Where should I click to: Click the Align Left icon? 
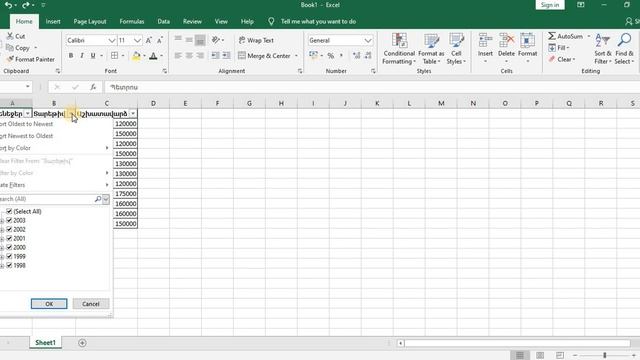pyautogui.click(x=178, y=56)
